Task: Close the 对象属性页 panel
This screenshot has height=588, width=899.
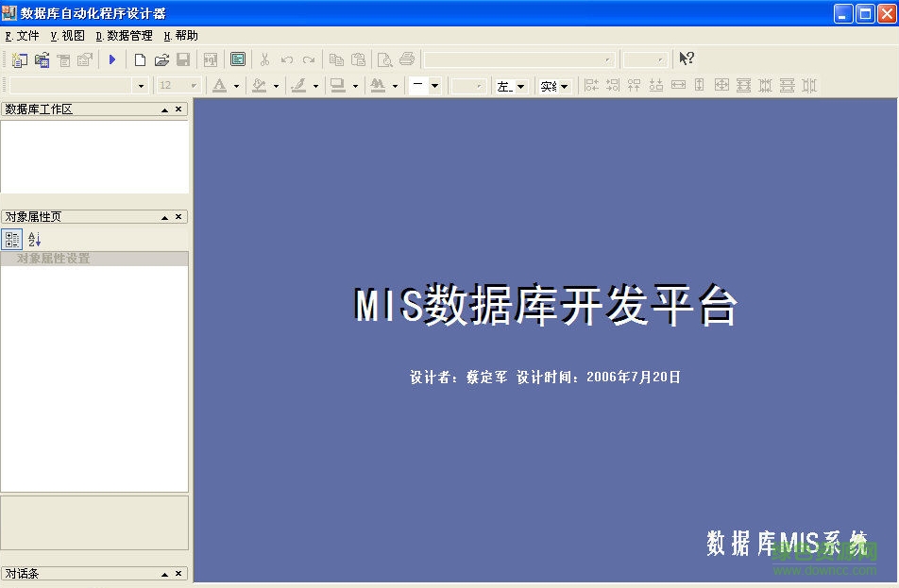Action: [x=178, y=216]
